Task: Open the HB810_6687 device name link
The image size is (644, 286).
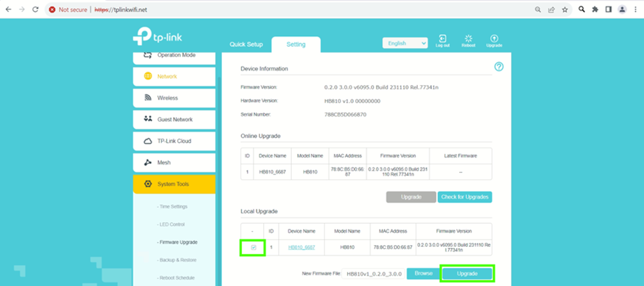Action: click(x=302, y=247)
